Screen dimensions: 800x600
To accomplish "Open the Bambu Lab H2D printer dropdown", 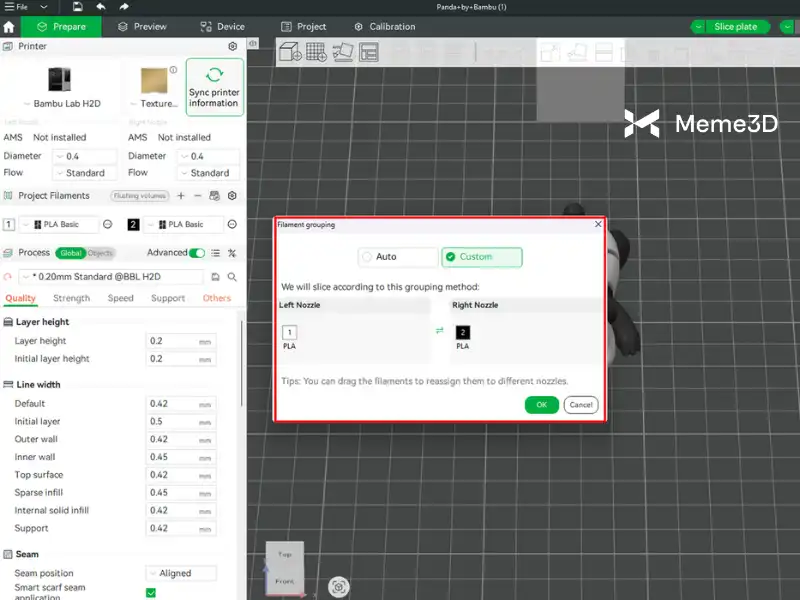I will click(62, 103).
